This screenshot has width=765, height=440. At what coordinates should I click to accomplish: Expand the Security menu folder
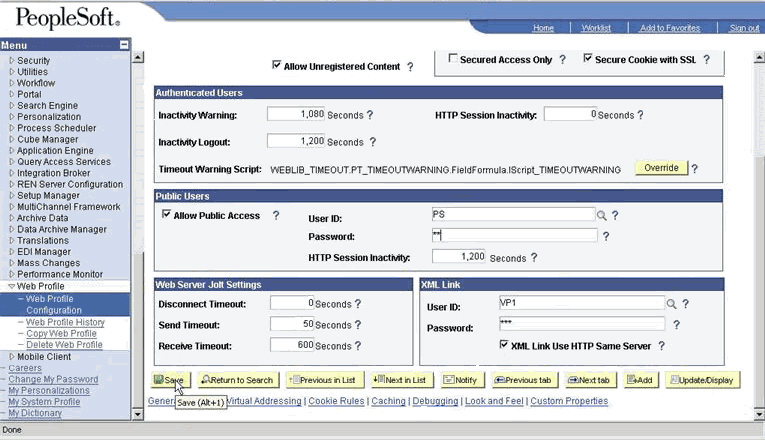pos(12,61)
